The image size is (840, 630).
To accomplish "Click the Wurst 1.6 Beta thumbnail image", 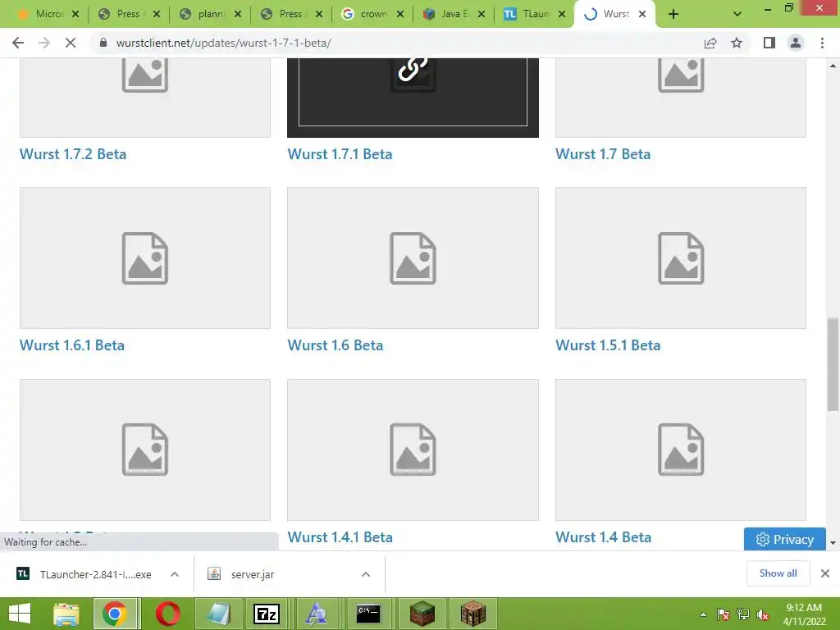I will [413, 258].
